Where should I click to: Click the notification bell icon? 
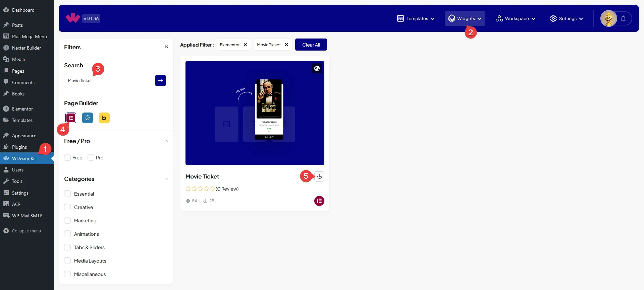[623, 19]
